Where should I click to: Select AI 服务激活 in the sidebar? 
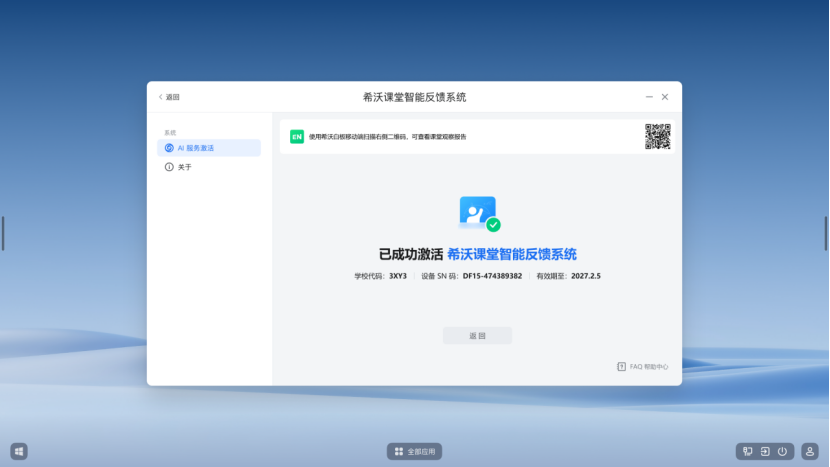[208, 148]
